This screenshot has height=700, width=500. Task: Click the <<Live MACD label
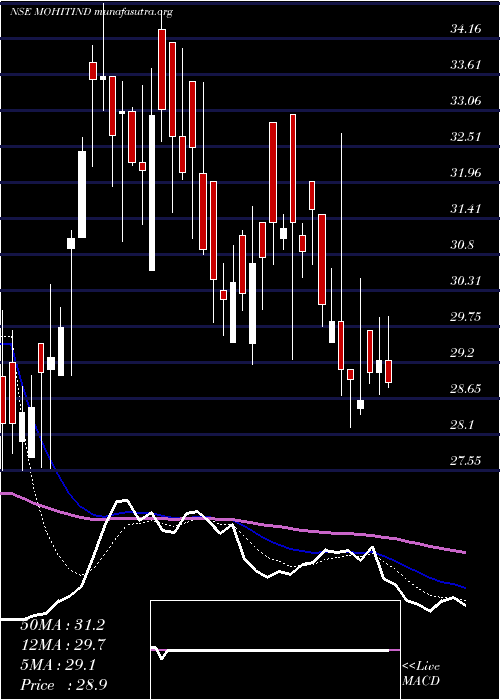(421, 674)
